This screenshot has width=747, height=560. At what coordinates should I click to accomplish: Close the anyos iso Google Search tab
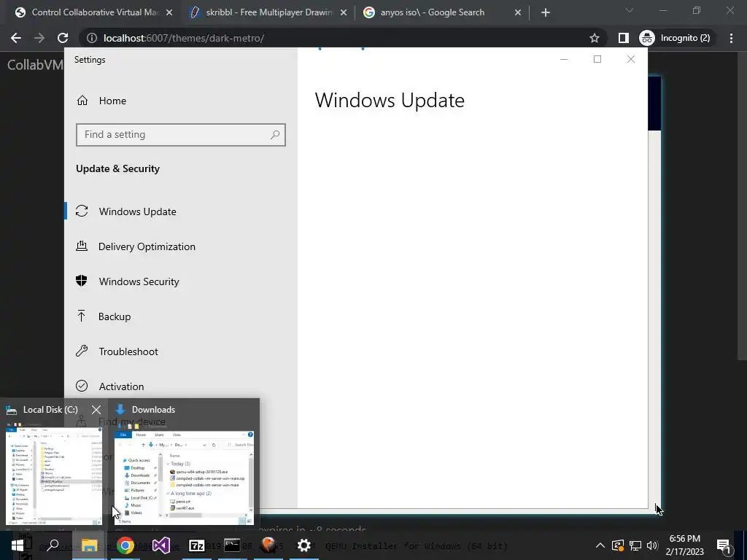[x=518, y=13]
